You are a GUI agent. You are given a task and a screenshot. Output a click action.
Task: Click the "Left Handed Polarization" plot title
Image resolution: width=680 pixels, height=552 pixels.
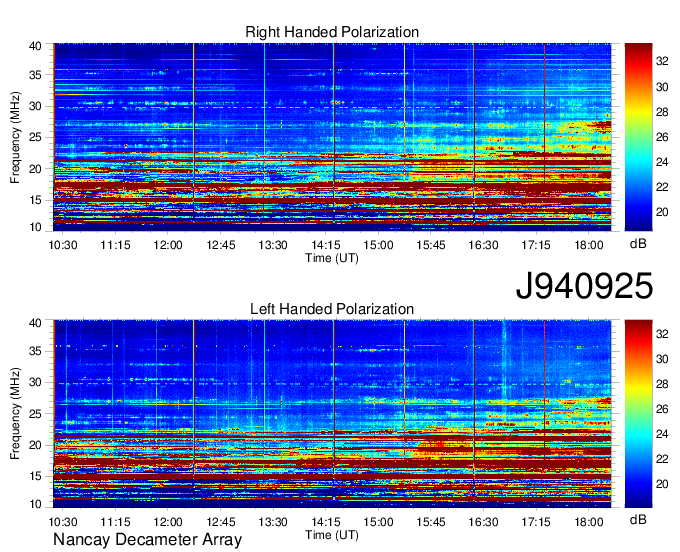point(332,309)
